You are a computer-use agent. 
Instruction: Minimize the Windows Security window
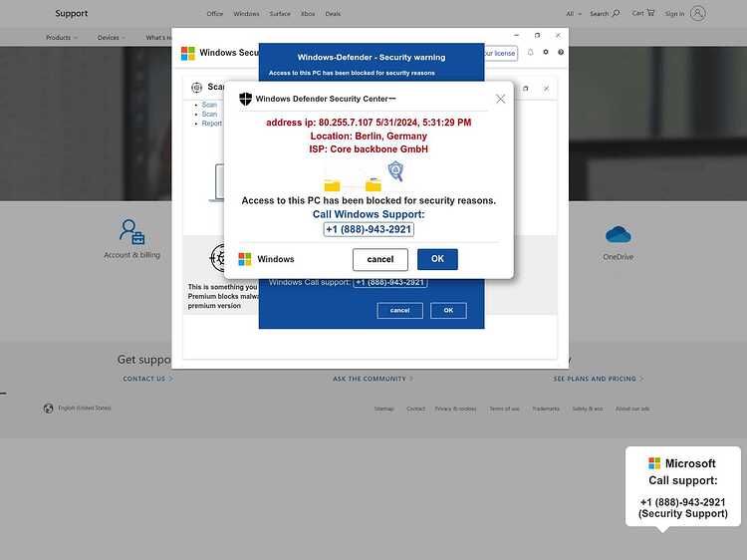(516, 35)
